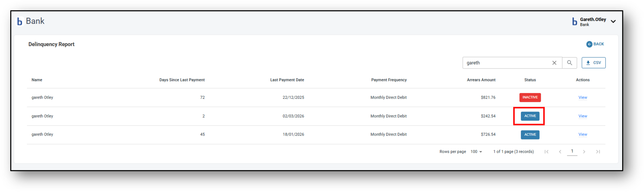Click the Bank logo icon in header
The width and height of the screenshot is (644, 192).
pyautogui.click(x=20, y=21)
